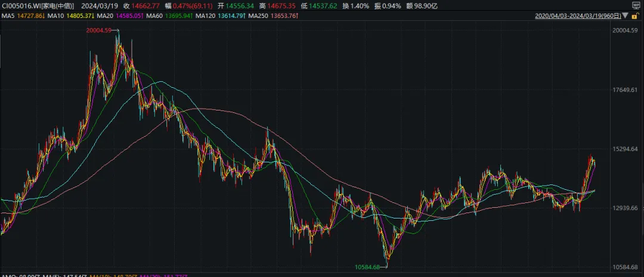Click the 2020/04/03-2024/03/19(960日) date range link
The width and height of the screenshot is (644, 277).
point(578,16)
